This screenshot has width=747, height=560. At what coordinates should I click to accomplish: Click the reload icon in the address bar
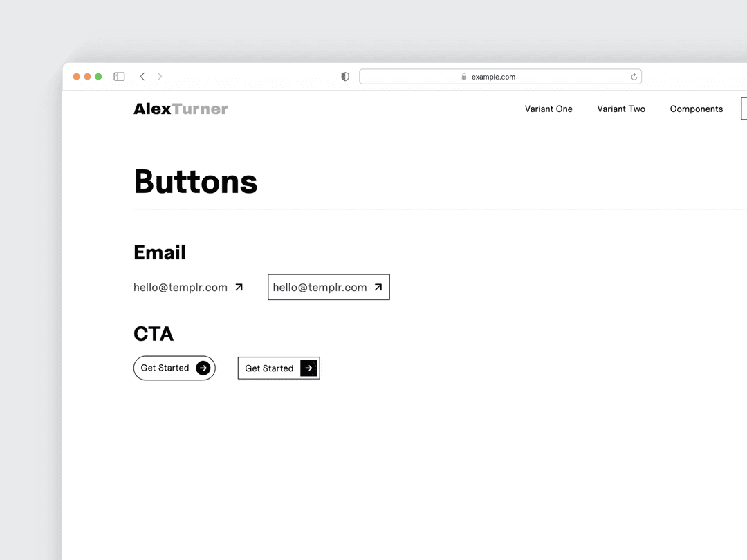click(634, 76)
